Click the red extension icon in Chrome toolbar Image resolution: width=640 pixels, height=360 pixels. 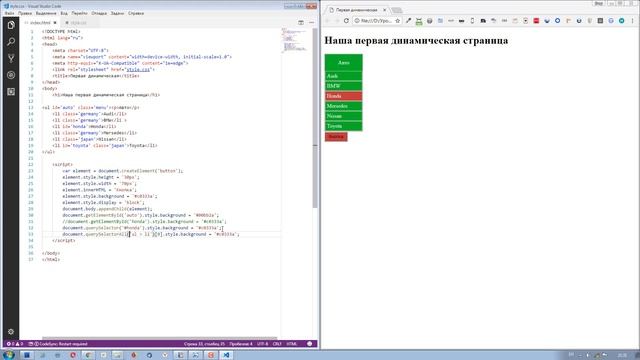click(536, 20)
